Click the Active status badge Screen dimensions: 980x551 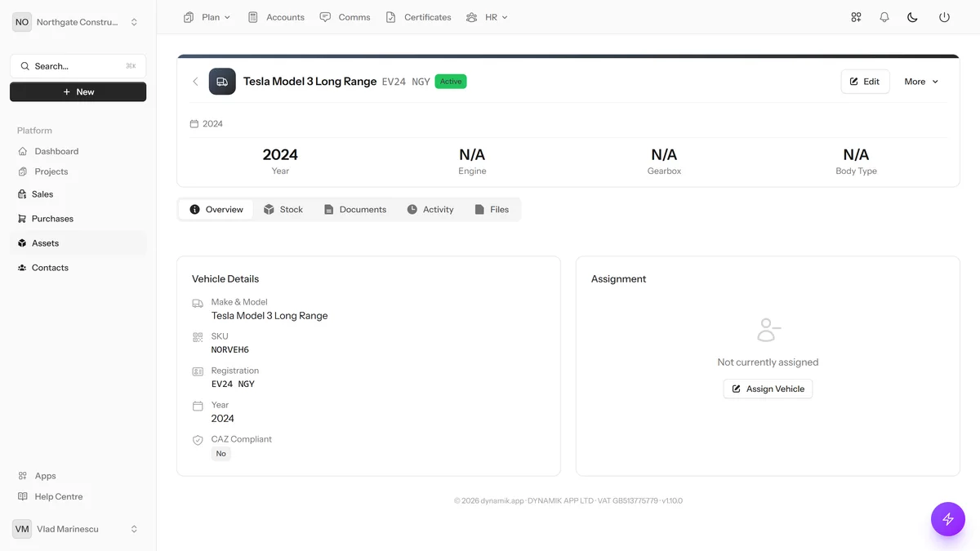point(451,82)
